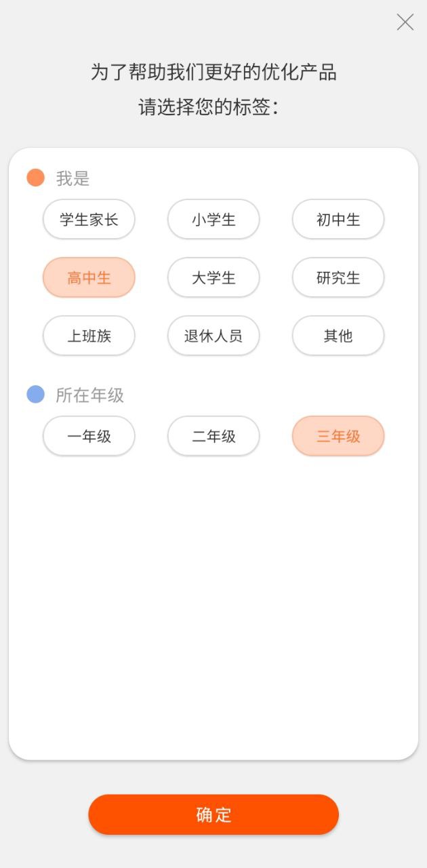This screenshot has width=427, height=868.
Task: Click the 我是 section label
Action: point(73,179)
